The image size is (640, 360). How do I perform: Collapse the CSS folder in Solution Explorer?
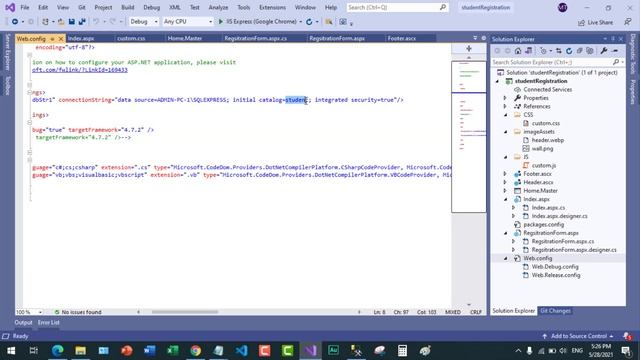[505, 115]
